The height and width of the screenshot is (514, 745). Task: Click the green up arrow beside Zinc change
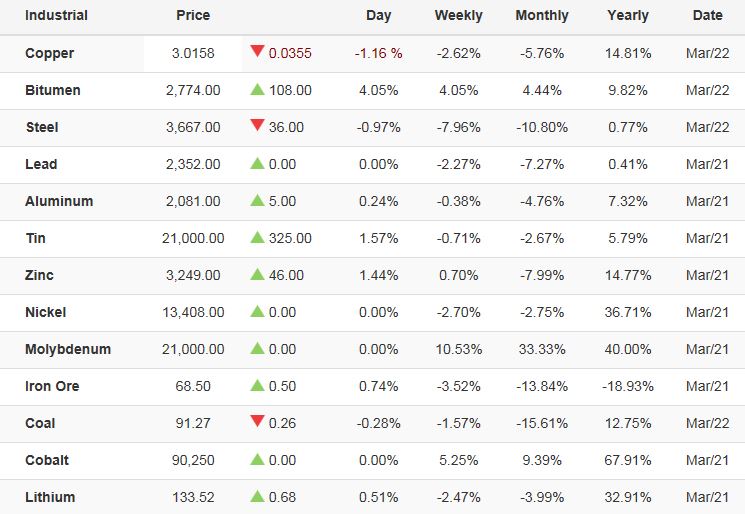coord(257,275)
